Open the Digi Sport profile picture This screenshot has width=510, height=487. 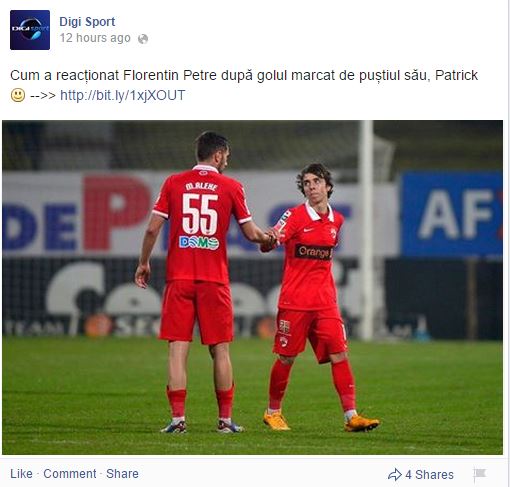pyautogui.click(x=30, y=30)
